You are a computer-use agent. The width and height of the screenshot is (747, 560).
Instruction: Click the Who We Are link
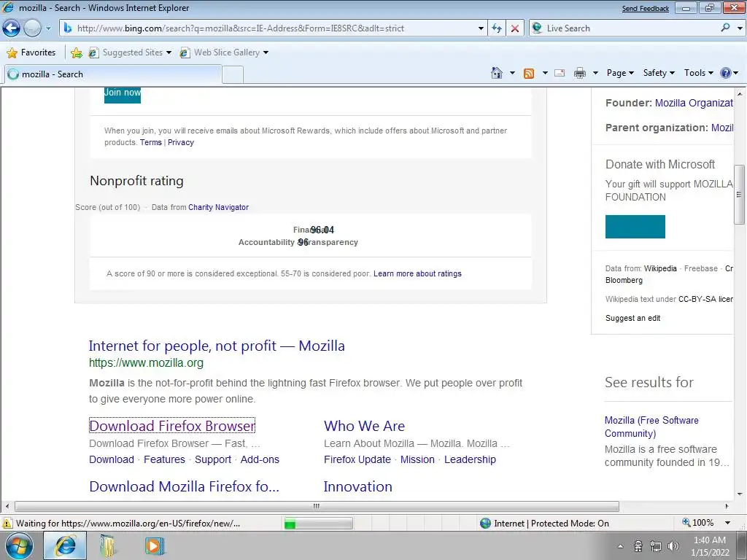click(365, 426)
